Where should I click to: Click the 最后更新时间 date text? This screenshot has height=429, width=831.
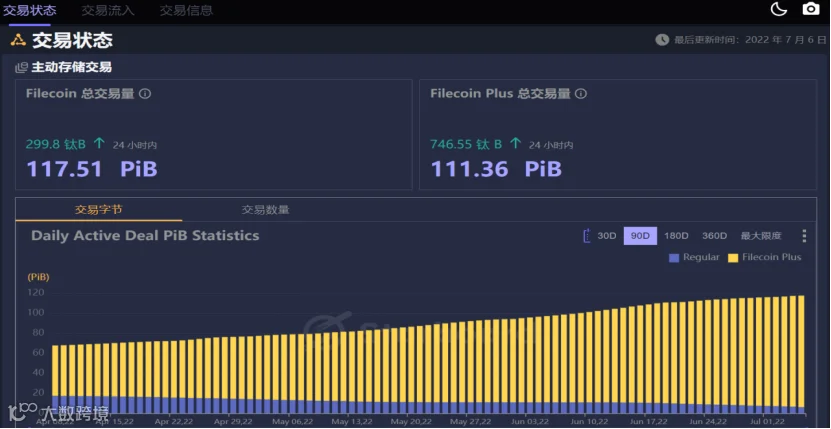coord(750,40)
